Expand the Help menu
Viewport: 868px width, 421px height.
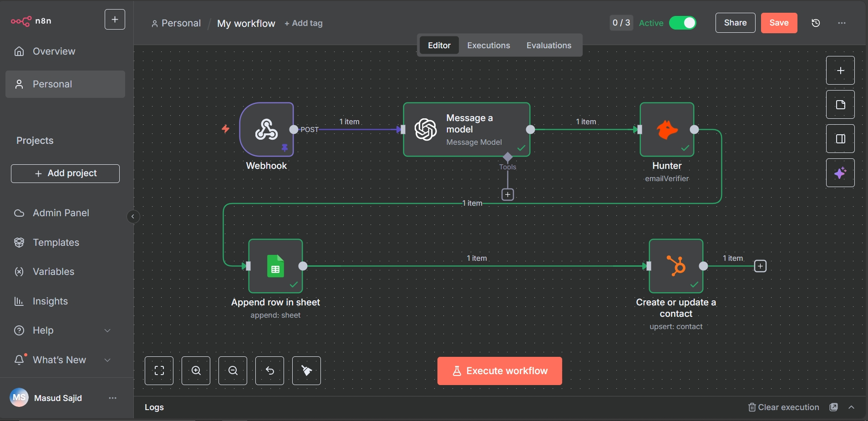[x=65, y=330]
